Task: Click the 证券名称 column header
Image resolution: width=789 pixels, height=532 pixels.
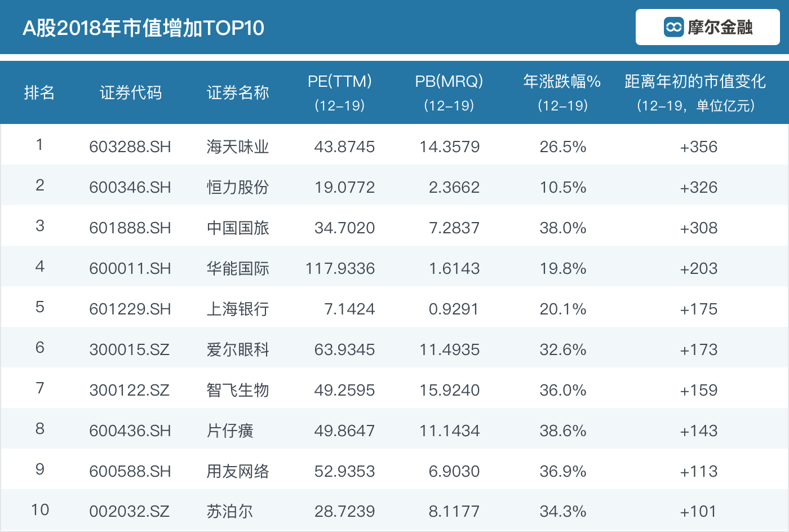Action: pos(237,92)
